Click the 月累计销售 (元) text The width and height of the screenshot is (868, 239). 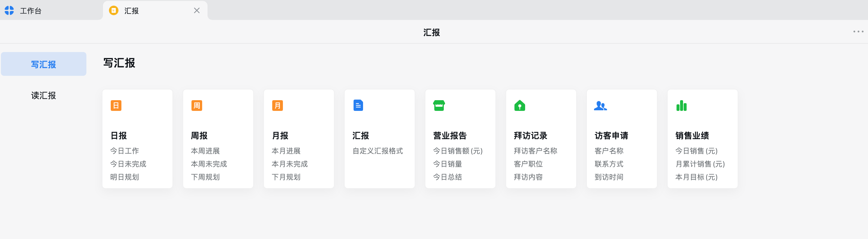pyautogui.click(x=700, y=164)
